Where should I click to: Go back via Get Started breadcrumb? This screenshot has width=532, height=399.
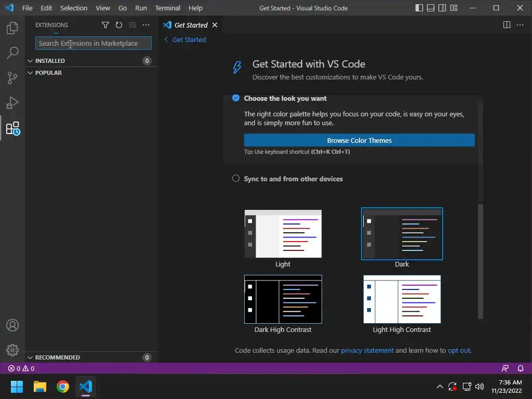pos(185,39)
